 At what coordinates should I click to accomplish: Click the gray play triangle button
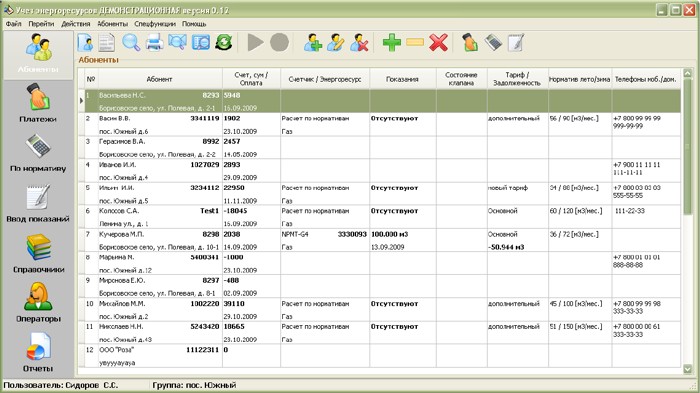click(255, 43)
